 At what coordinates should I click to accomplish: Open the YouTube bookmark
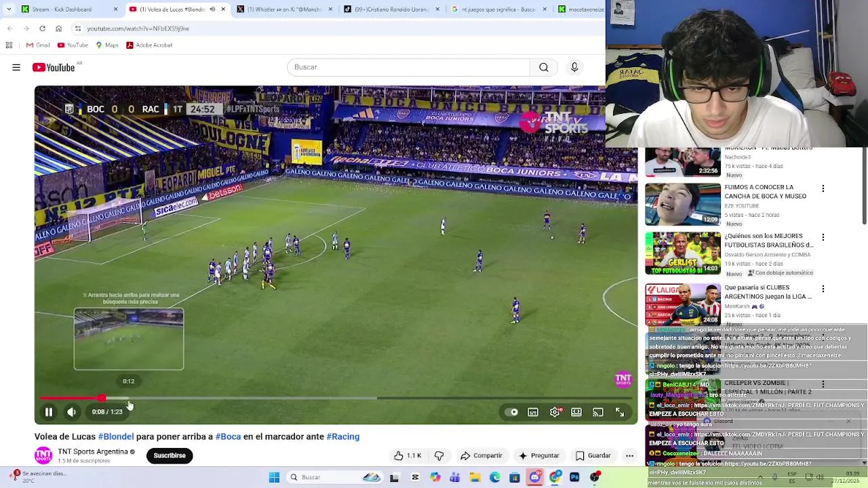(x=73, y=45)
